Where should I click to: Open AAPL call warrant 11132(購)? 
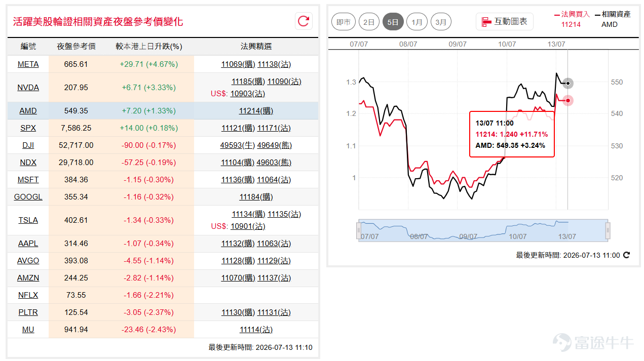tap(238, 244)
